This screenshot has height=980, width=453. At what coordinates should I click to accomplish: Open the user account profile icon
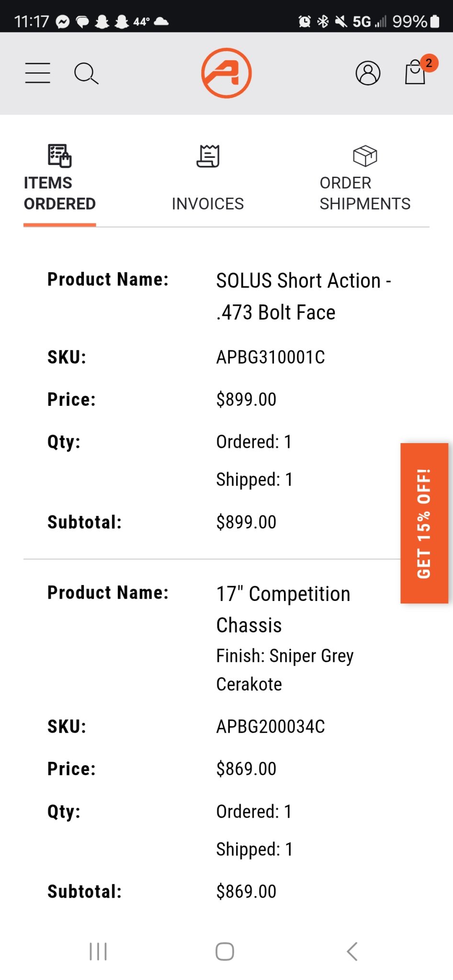click(x=368, y=73)
